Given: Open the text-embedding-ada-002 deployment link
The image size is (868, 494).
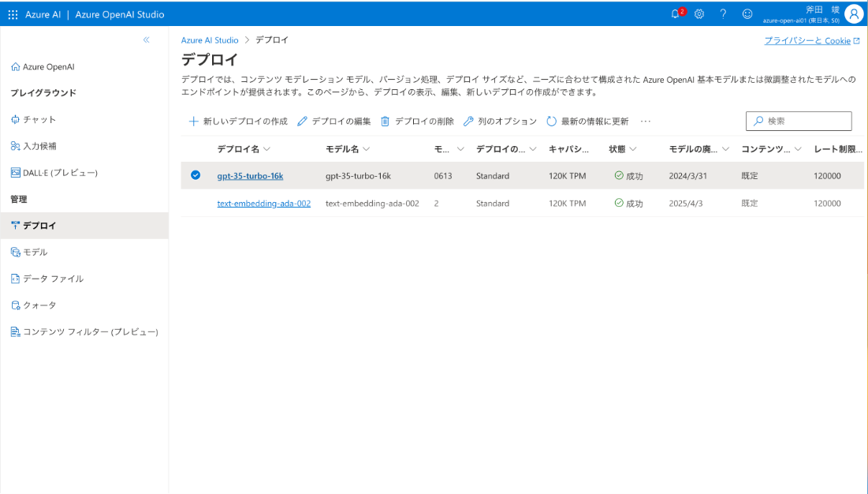Looking at the screenshot, I should 263,204.
